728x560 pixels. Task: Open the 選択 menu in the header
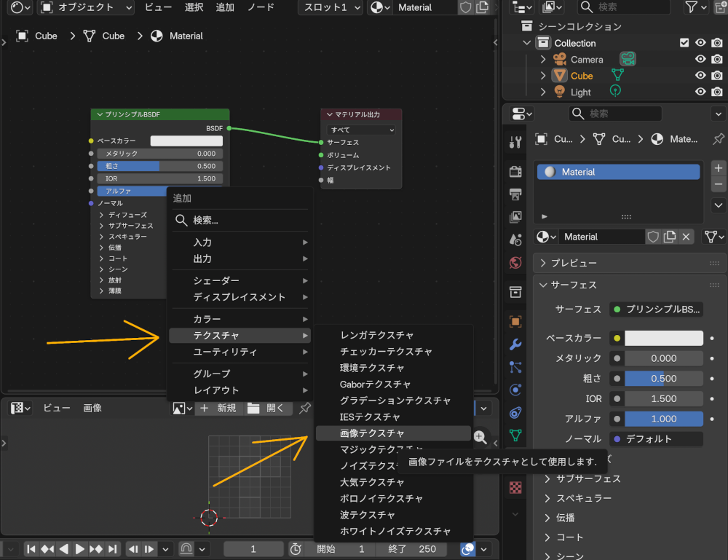(194, 8)
